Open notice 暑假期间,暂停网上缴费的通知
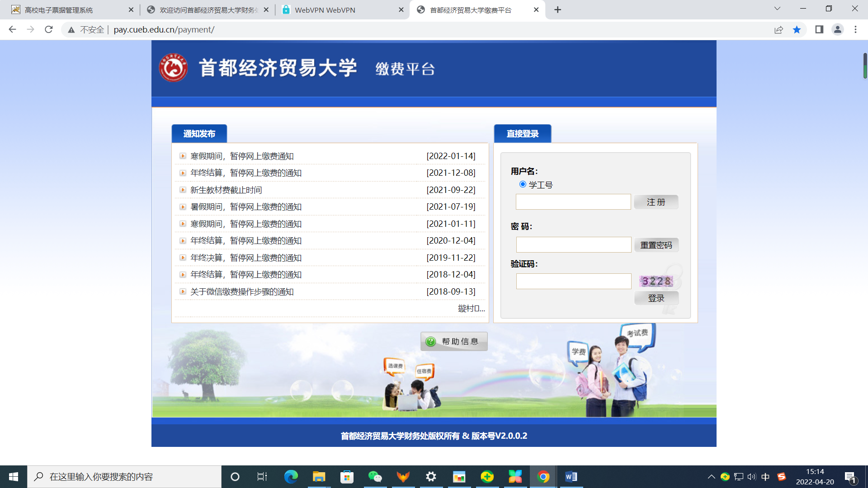The height and width of the screenshot is (488, 868). [246, 207]
